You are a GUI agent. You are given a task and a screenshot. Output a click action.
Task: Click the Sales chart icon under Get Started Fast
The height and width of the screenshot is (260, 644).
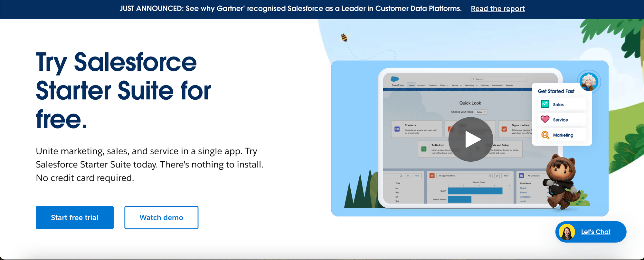pyautogui.click(x=545, y=104)
